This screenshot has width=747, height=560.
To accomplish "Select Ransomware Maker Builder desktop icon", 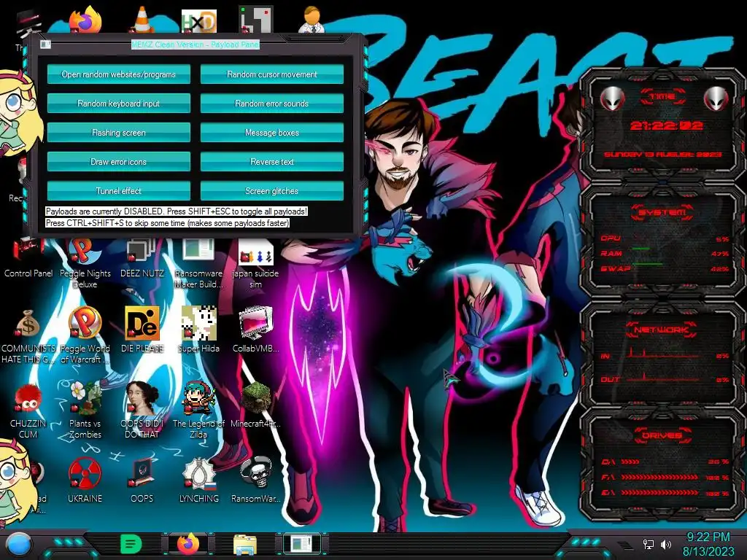I will (198, 262).
